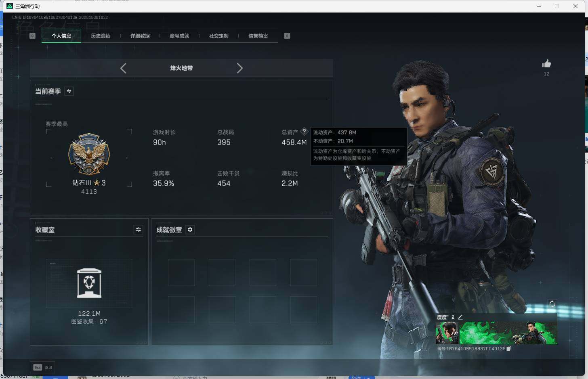Click the total assets question mark icon
This screenshot has height=379, width=588.
[x=304, y=132]
